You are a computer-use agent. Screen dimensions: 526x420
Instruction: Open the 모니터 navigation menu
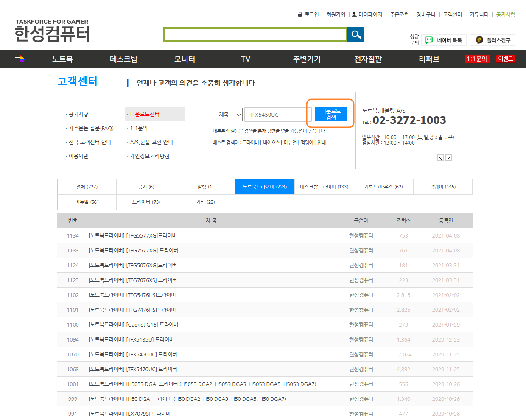click(184, 59)
